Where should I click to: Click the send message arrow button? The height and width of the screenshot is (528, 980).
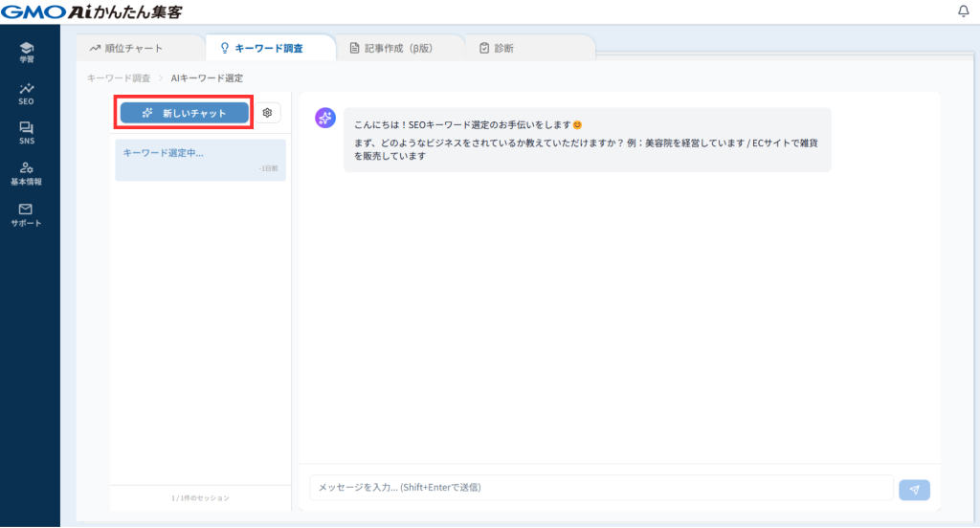(914, 489)
